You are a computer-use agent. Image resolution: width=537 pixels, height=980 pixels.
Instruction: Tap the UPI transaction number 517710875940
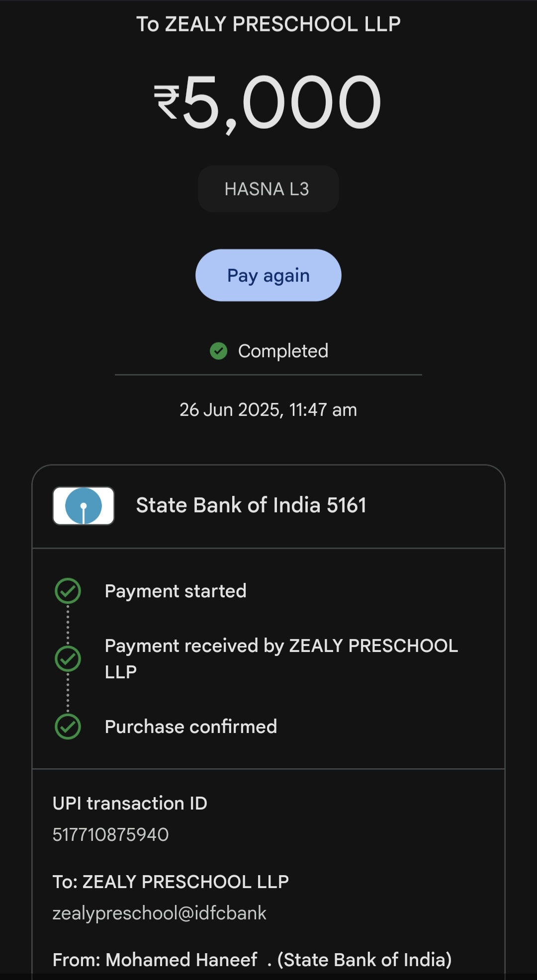pos(111,834)
